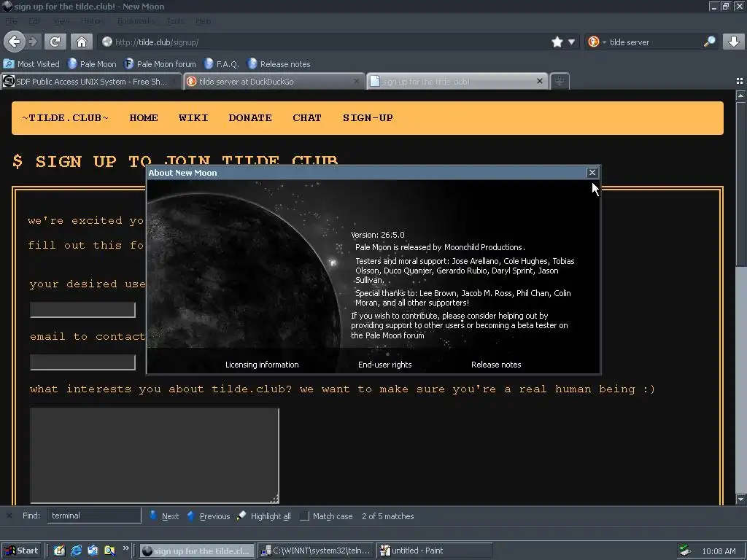Viewport: 747px width, 560px height.
Task: Find Previous match button
Action: pyautogui.click(x=208, y=516)
